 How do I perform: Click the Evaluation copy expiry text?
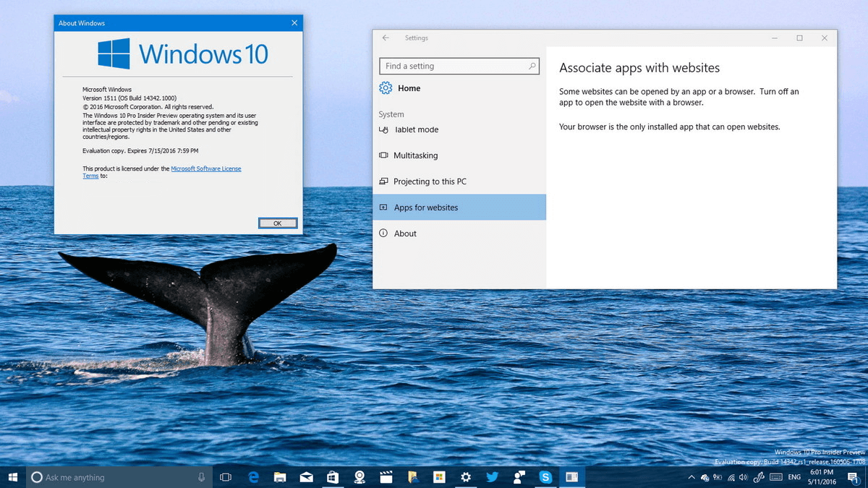(140, 150)
